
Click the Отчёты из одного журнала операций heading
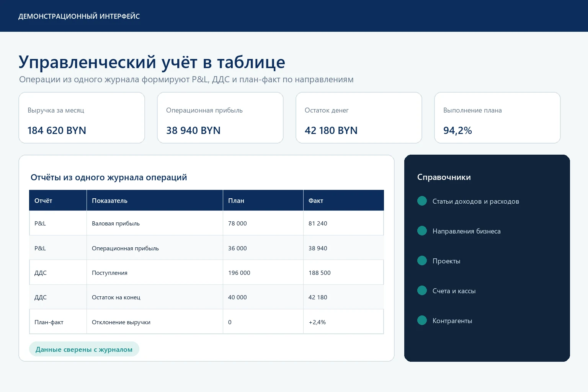click(109, 177)
